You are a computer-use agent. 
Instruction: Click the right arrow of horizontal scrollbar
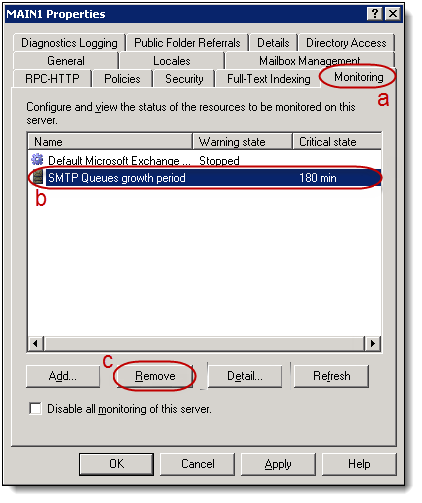pos(373,343)
